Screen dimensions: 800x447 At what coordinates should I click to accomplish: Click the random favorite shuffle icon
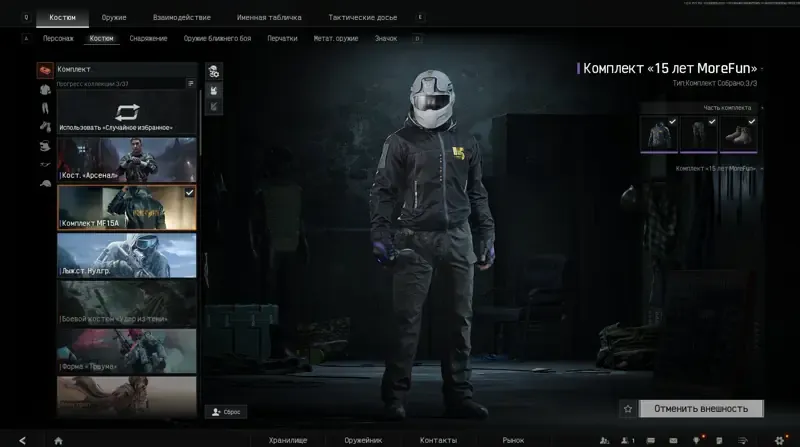[127, 112]
